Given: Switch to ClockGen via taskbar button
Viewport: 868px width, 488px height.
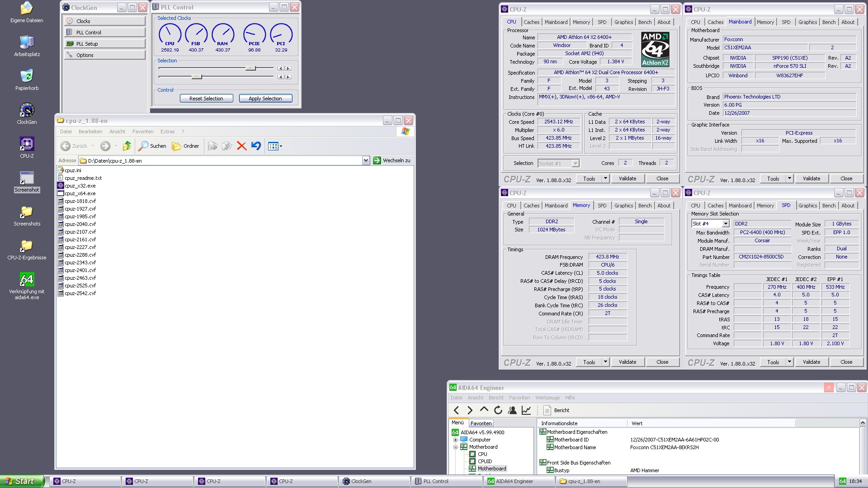Looking at the screenshot, I should [374, 481].
